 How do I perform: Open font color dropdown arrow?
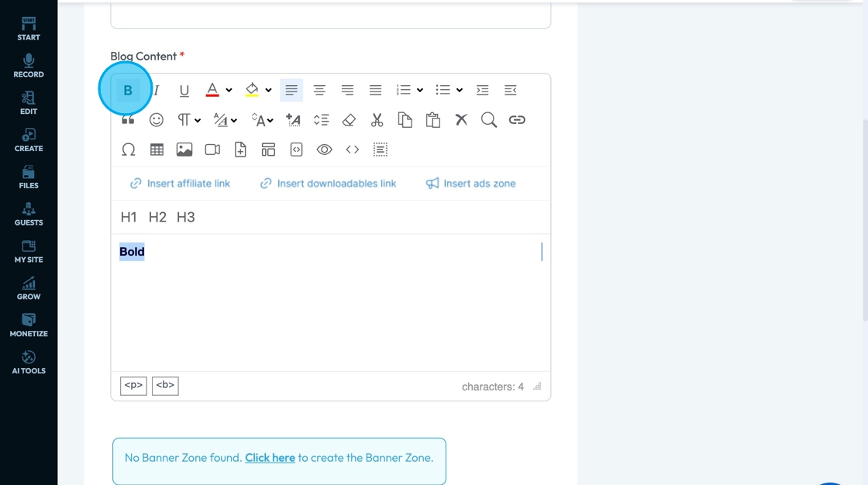pyautogui.click(x=229, y=90)
